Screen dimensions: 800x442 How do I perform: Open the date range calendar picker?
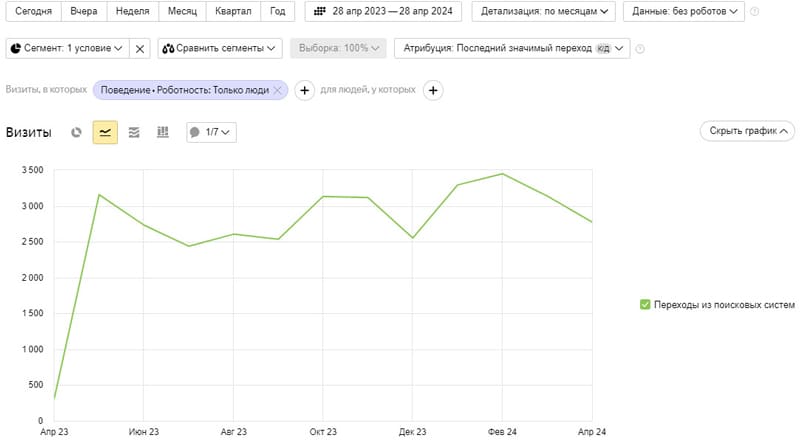(383, 11)
